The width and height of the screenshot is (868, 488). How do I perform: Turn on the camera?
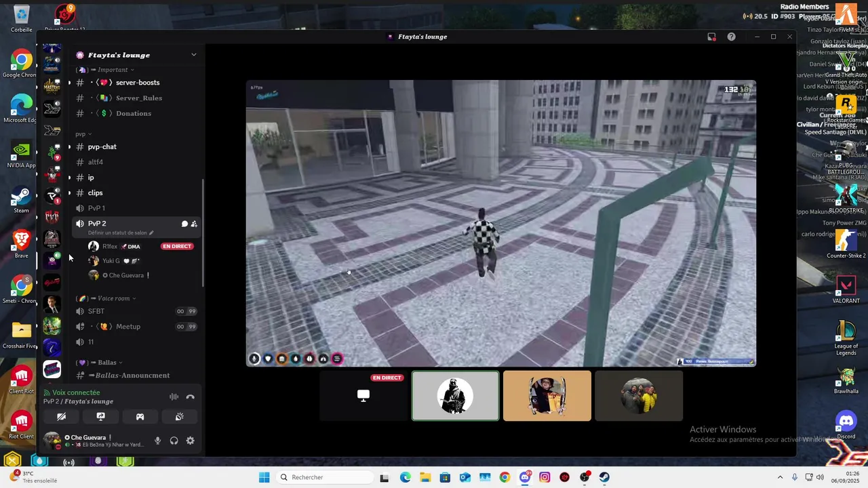pos(61,417)
